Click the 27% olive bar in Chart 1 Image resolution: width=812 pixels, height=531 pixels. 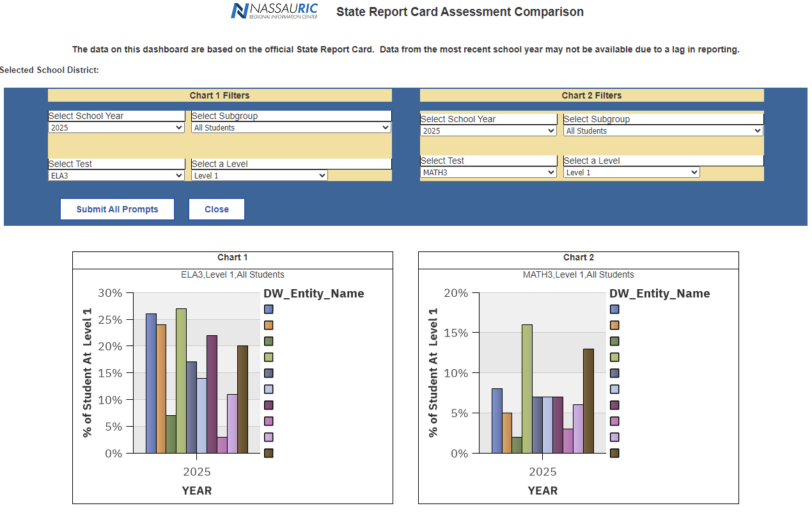pos(181,381)
